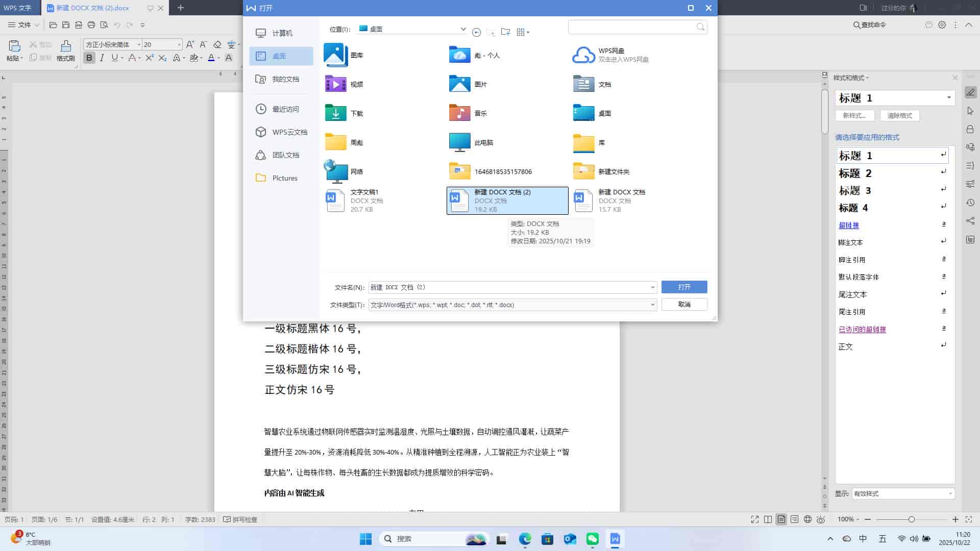Switch to 新建 DOCX 文档 (2).docx tab

(92, 8)
